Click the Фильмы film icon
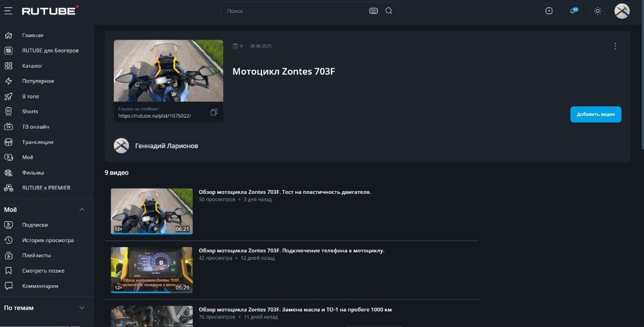 click(x=8, y=173)
